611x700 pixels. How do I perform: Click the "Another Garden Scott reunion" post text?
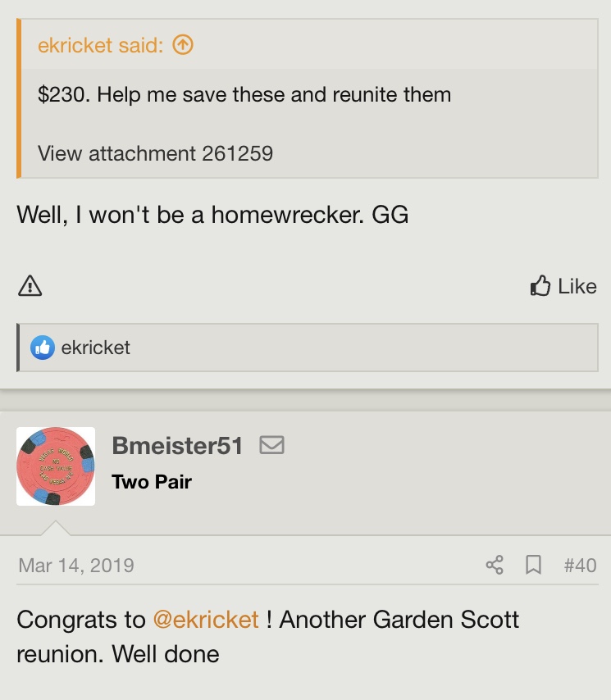[399, 619]
